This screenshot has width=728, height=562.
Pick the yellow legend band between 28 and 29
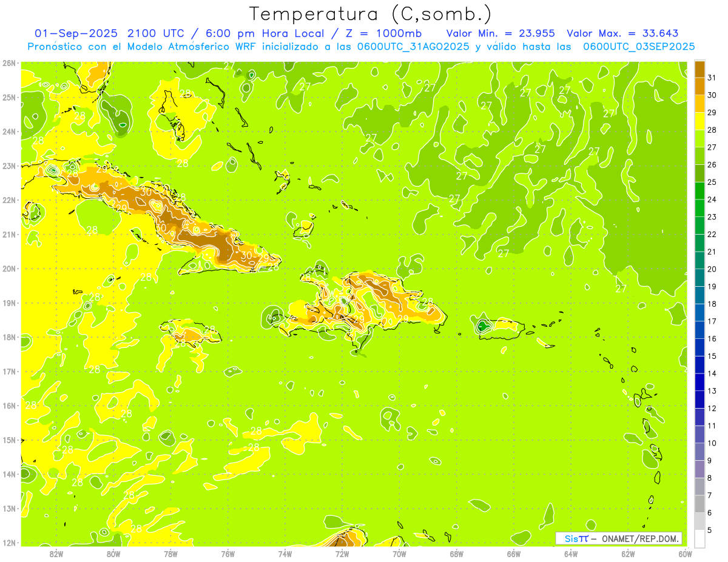pyautogui.click(x=699, y=121)
